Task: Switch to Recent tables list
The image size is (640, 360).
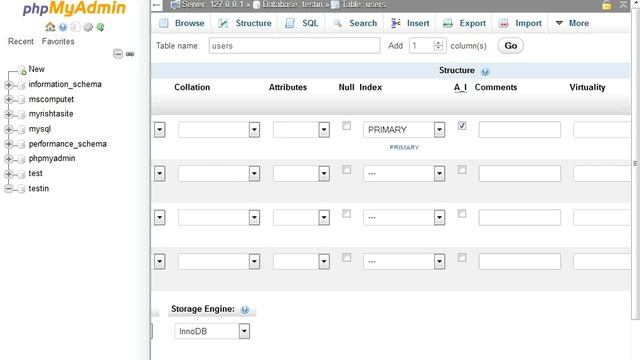Action: pos(21,41)
